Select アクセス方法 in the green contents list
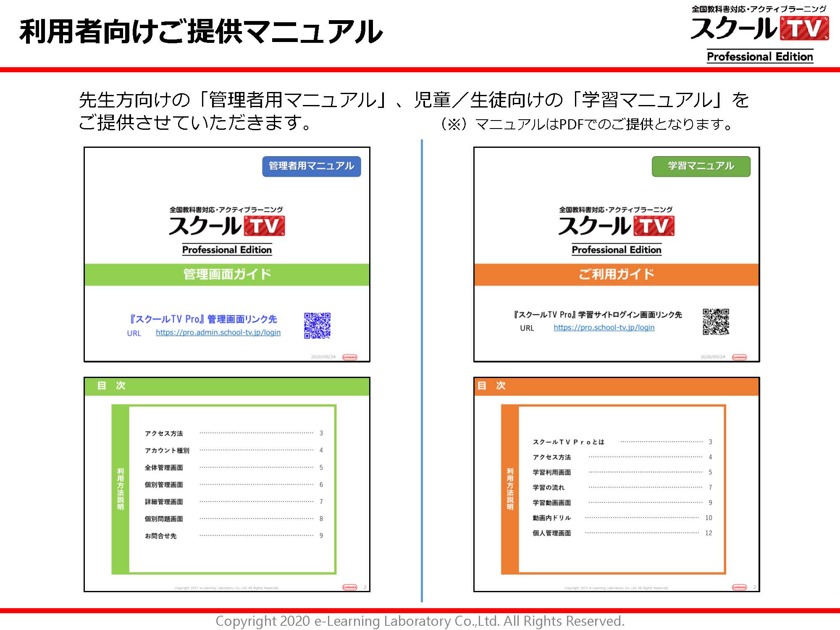The width and height of the screenshot is (840, 630). pos(164,433)
